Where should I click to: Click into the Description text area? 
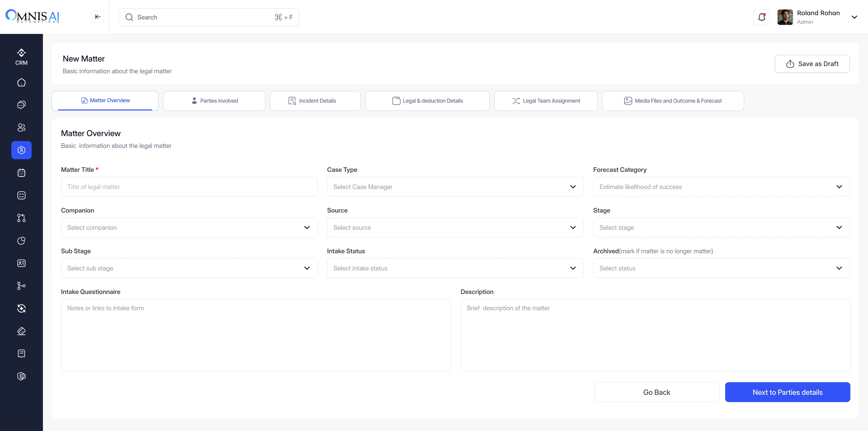pyautogui.click(x=655, y=335)
